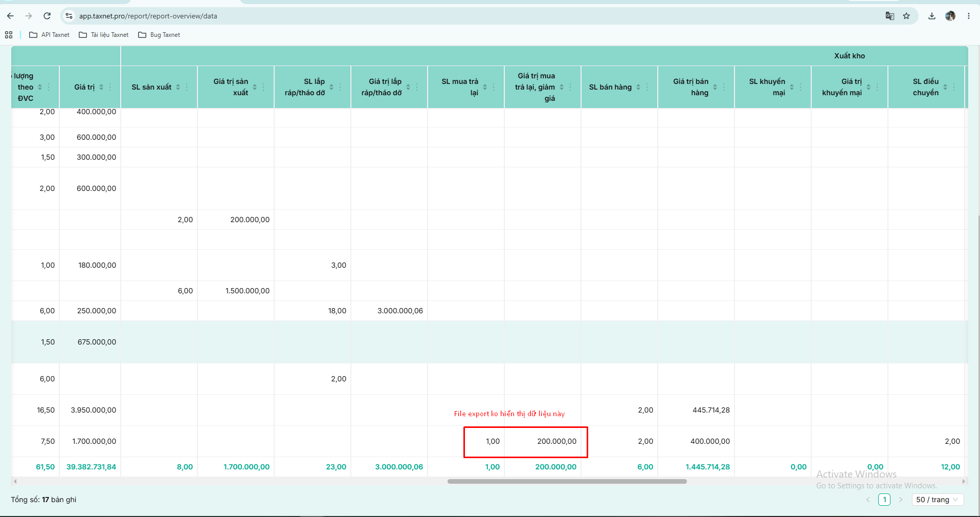Bookmark this page with the star icon
The width and height of the screenshot is (980, 517).
[x=906, y=16]
